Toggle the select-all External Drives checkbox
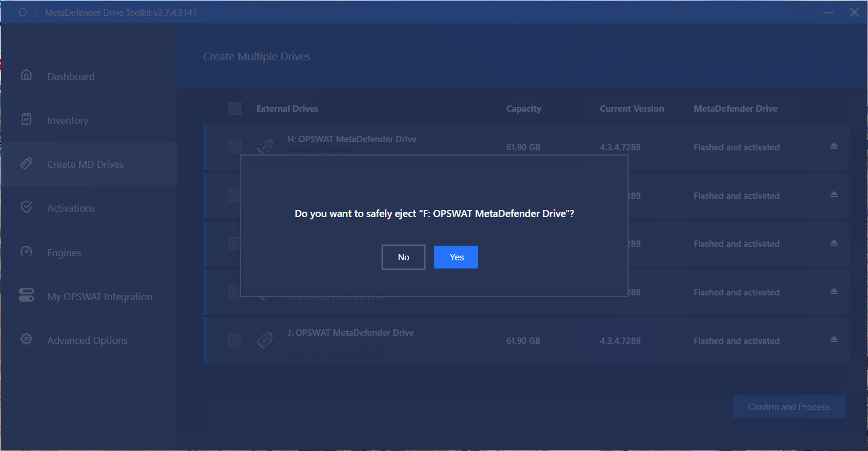This screenshot has height=451, width=868. 235,109
